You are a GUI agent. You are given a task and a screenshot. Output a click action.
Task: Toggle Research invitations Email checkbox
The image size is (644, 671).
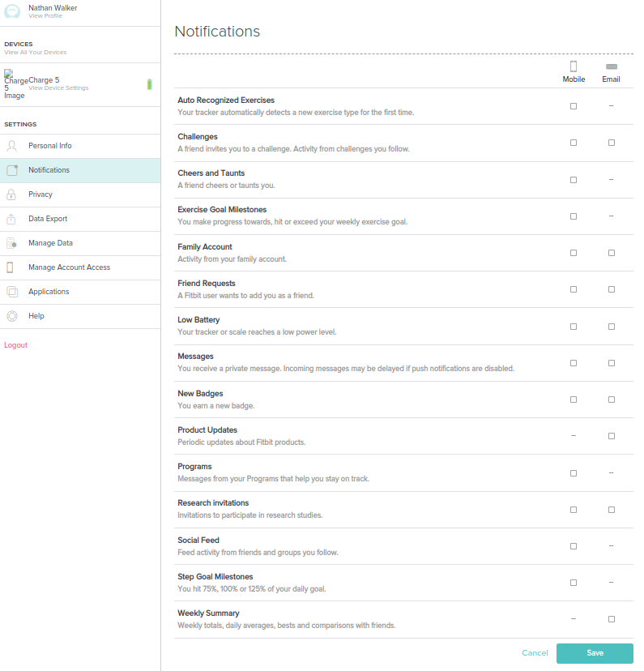pyautogui.click(x=612, y=510)
